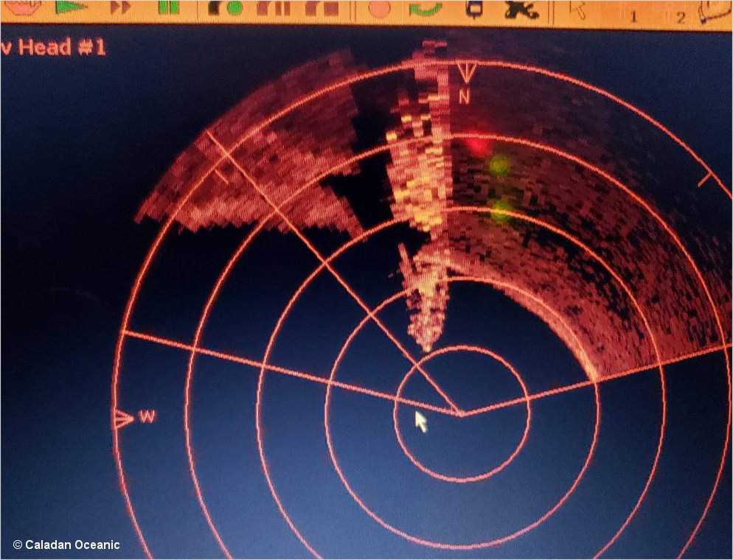Image resolution: width=733 pixels, height=560 pixels.
Task: Click the fast-forward double arrow icon
Action: pos(121,7)
